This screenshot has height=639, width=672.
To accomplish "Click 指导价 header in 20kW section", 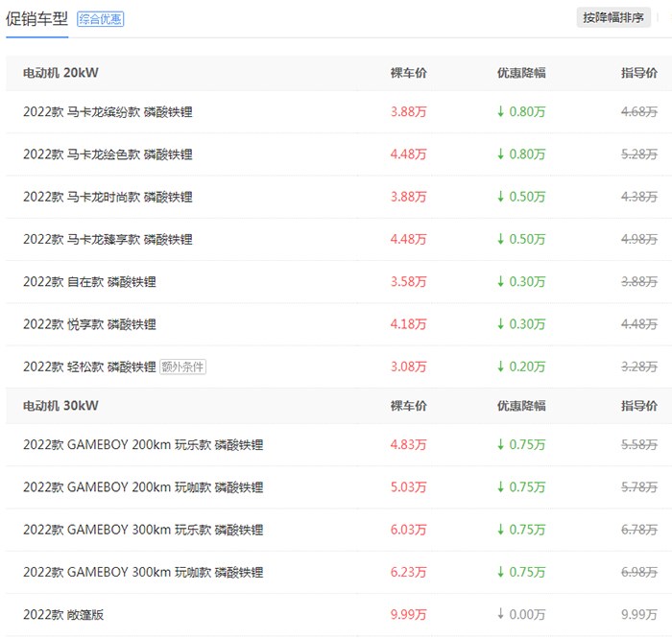I will pyautogui.click(x=639, y=73).
